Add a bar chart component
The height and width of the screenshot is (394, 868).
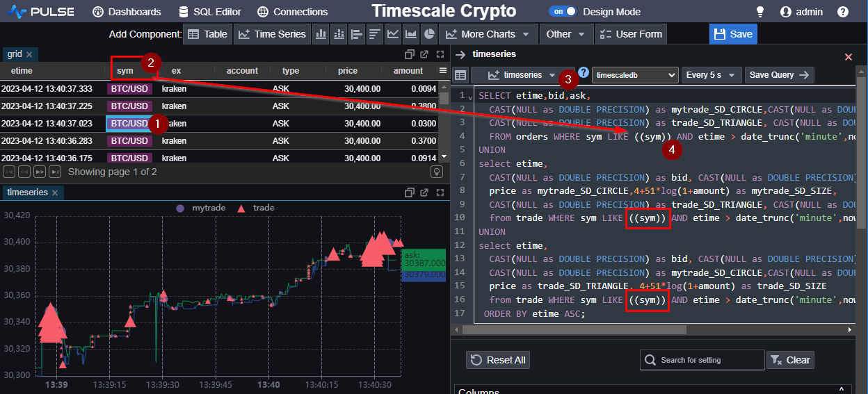(321, 34)
